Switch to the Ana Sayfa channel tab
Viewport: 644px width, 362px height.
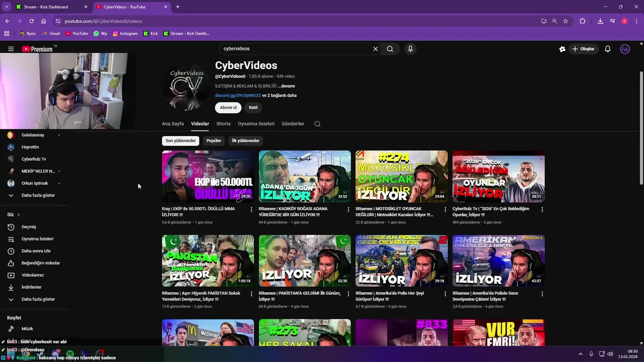tap(173, 124)
